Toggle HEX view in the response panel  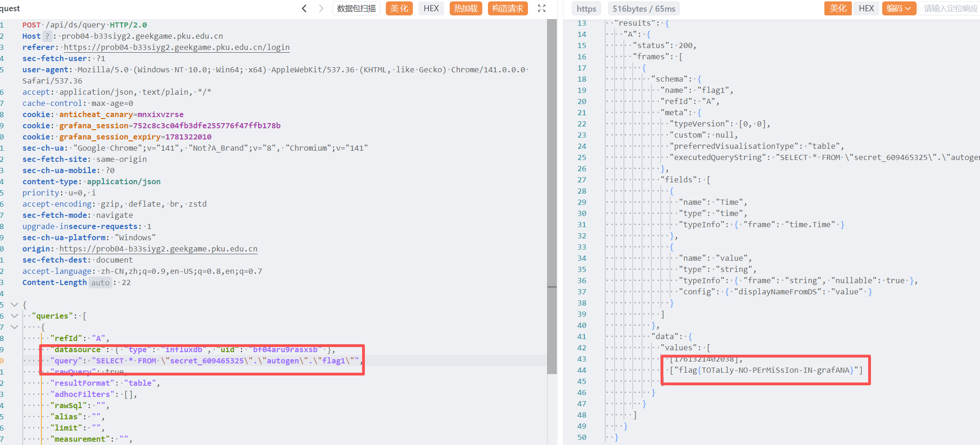[x=866, y=8]
